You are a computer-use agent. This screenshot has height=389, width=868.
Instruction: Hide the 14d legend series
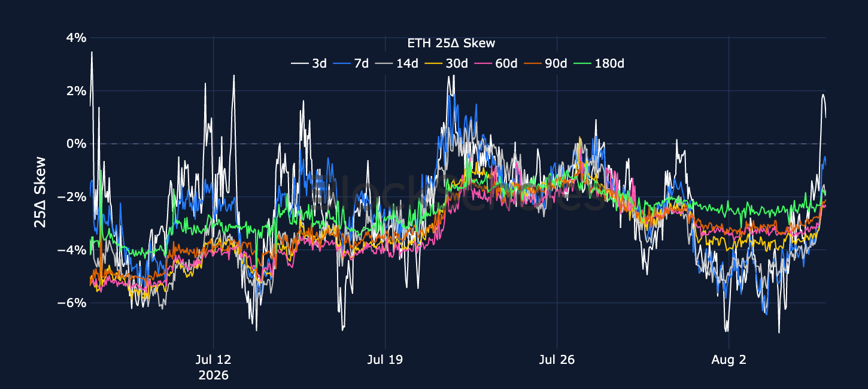396,63
